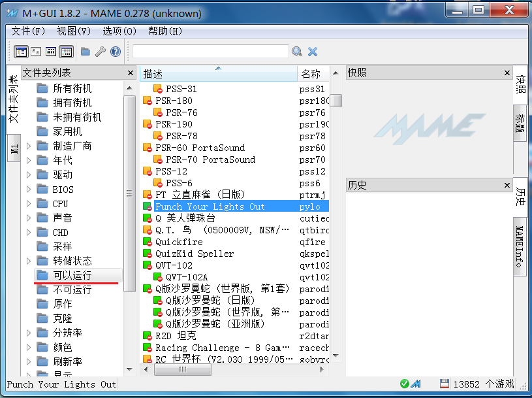Sort by the 描述 column header
Screen dimensions: 532x398
click(x=219, y=74)
